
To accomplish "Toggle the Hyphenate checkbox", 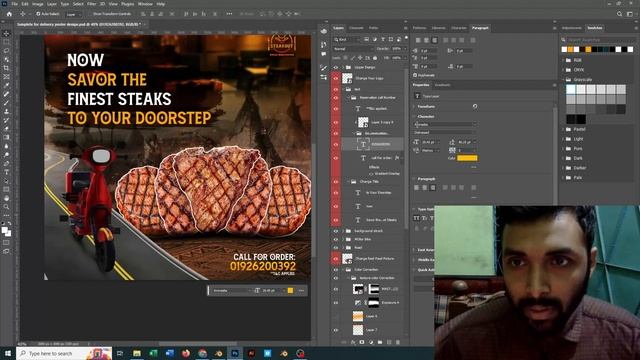I will 415,75.
